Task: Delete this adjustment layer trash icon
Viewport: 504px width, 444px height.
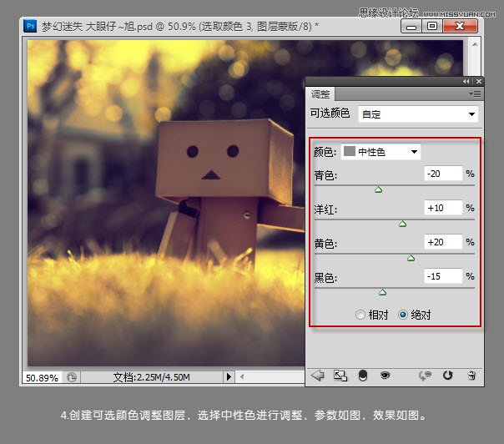Action: [471, 376]
